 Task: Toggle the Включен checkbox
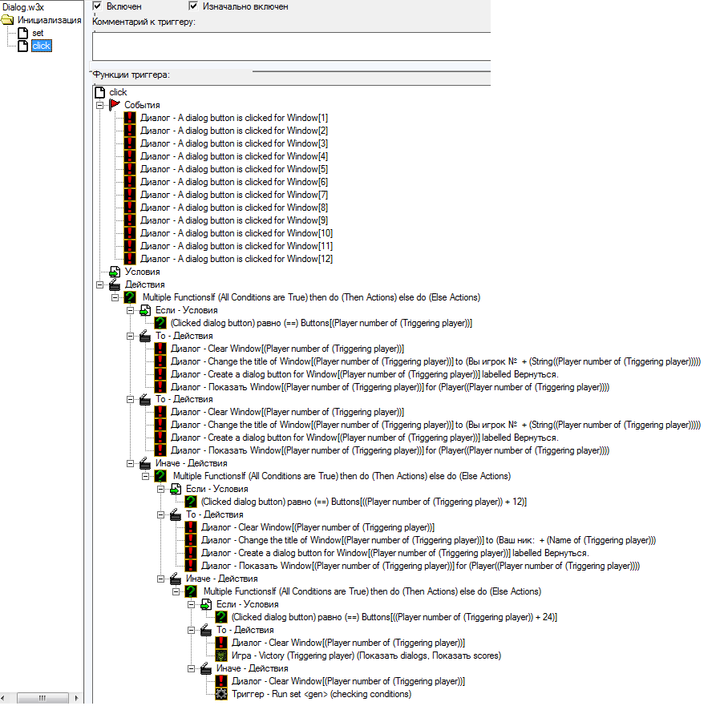[97, 6]
